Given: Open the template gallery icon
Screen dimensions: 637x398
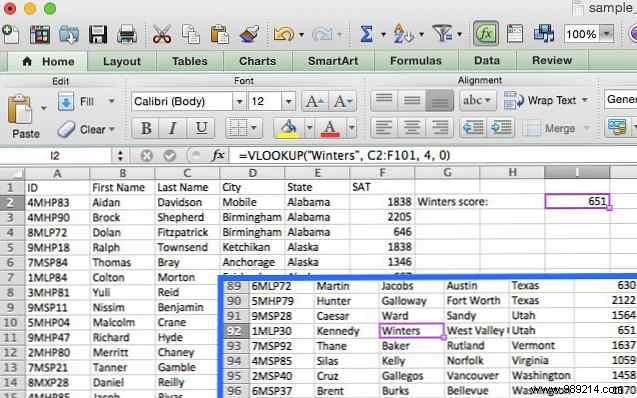Looking at the screenshot, I should point(40,35).
